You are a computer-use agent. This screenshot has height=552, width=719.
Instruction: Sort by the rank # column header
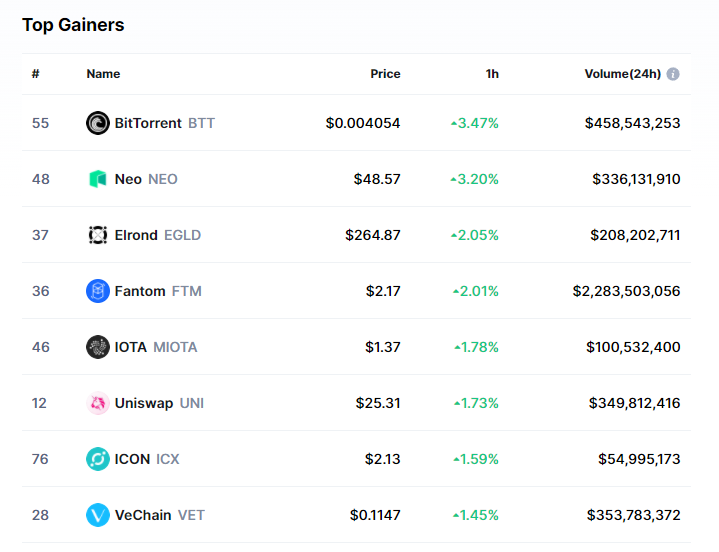pos(36,74)
